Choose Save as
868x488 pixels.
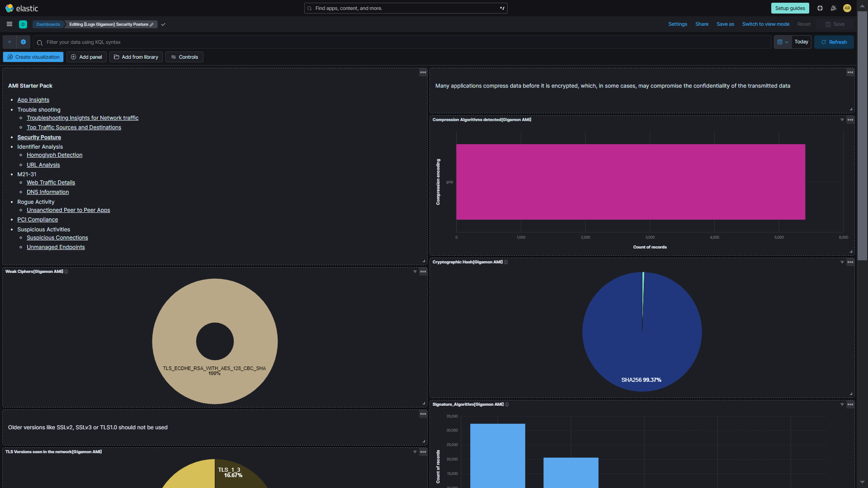(725, 24)
